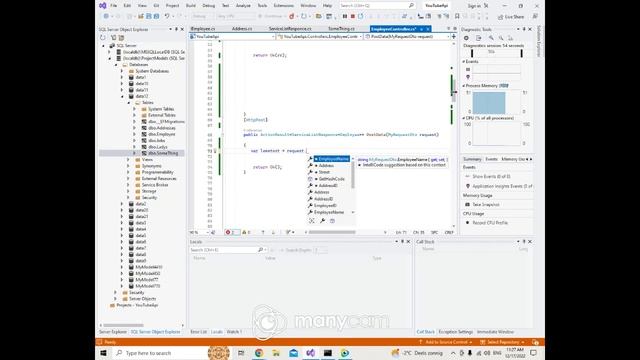The width and height of the screenshot is (640, 360).
Task: Collapse the Tables folder node
Action: tap(129, 103)
